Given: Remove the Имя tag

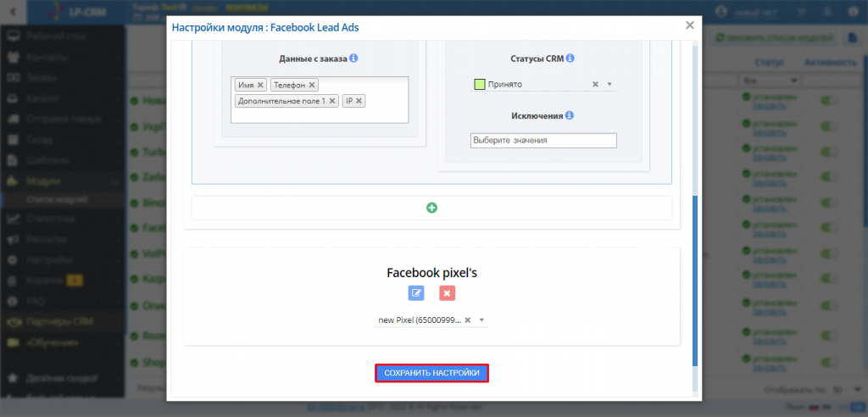Looking at the screenshot, I should click(x=260, y=85).
